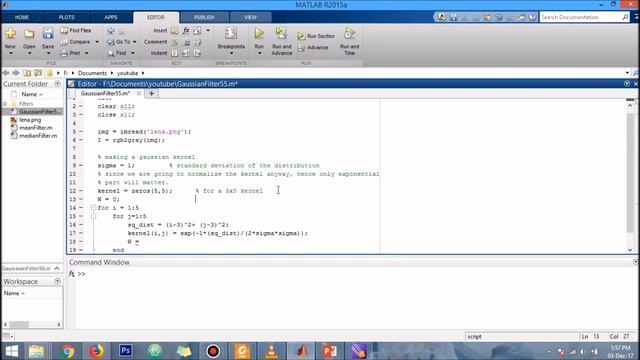640x360 pixels.
Task: Open dropdown arrow under Open
Action: tap(29, 53)
